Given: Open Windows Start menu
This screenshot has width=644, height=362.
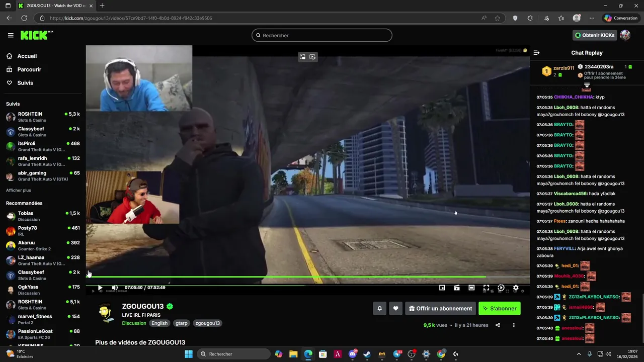Looking at the screenshot, I should point(189,354).
